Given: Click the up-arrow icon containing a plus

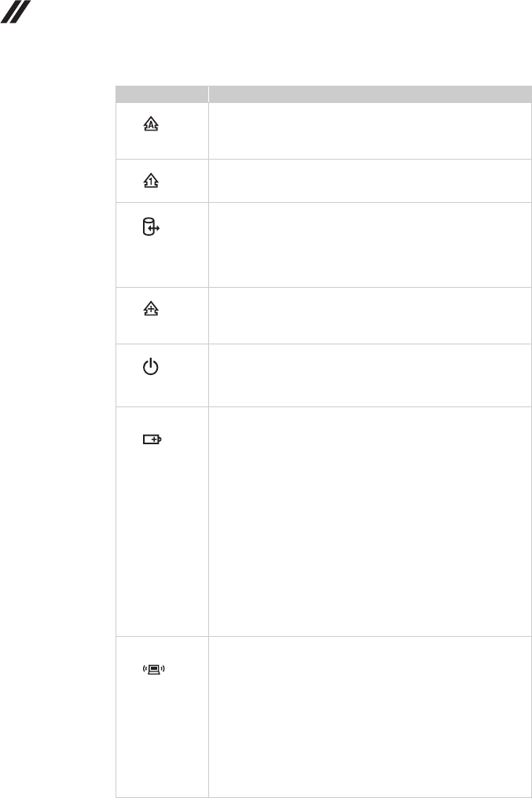Looking at the screenshot, I should [150, 311].
